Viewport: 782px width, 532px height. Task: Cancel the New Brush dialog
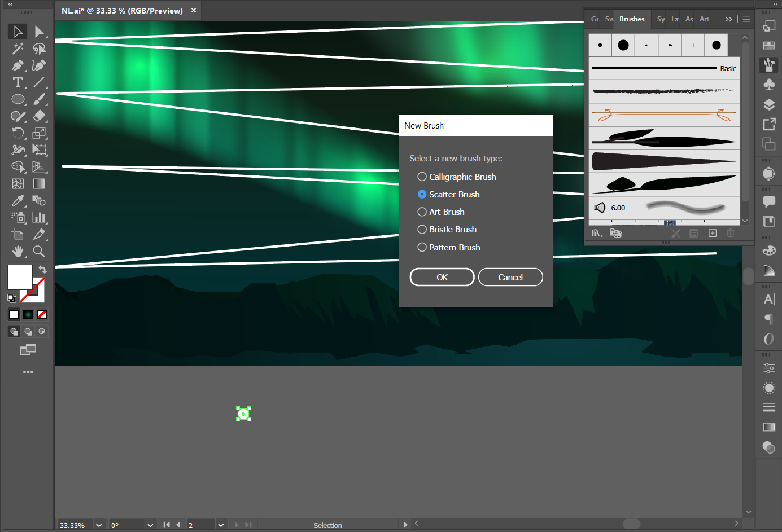(x=510, y=277)
